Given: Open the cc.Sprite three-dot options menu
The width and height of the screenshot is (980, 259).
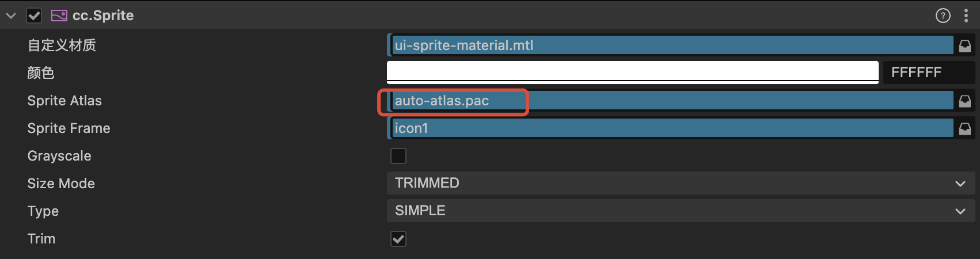Looking at the screenshot, I should pos(966,16).
